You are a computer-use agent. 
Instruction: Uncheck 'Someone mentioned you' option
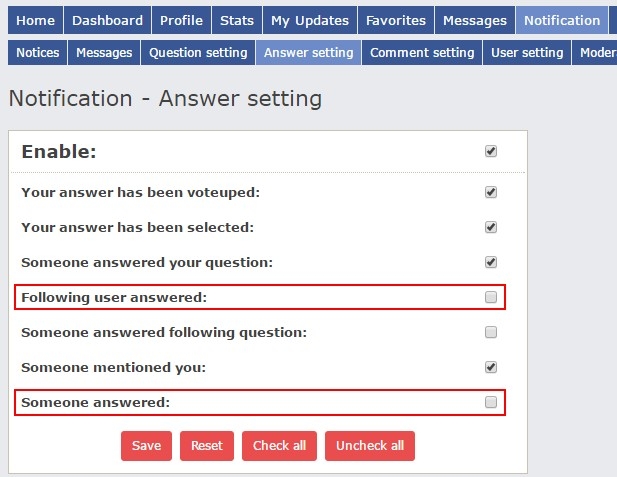pyautogui.click(x=491, y=367)
